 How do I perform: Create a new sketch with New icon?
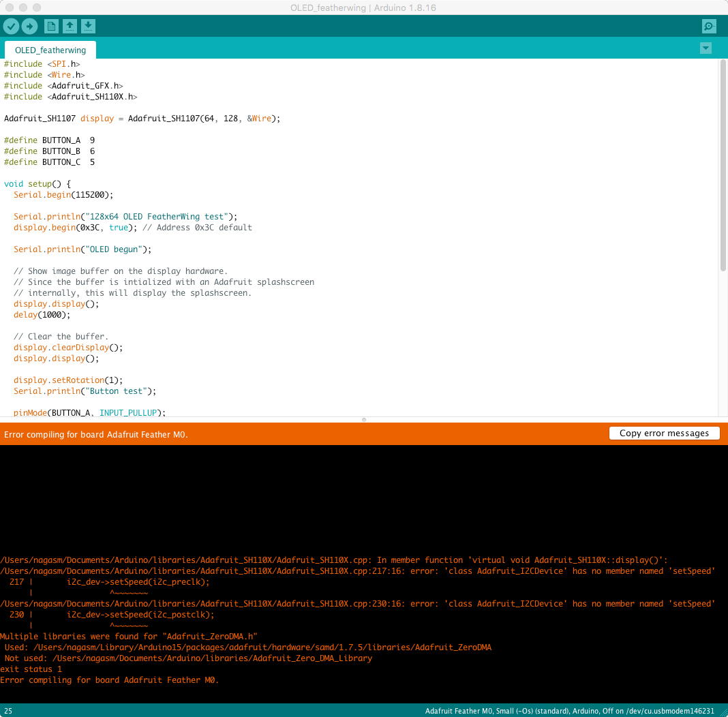(50, 27)
